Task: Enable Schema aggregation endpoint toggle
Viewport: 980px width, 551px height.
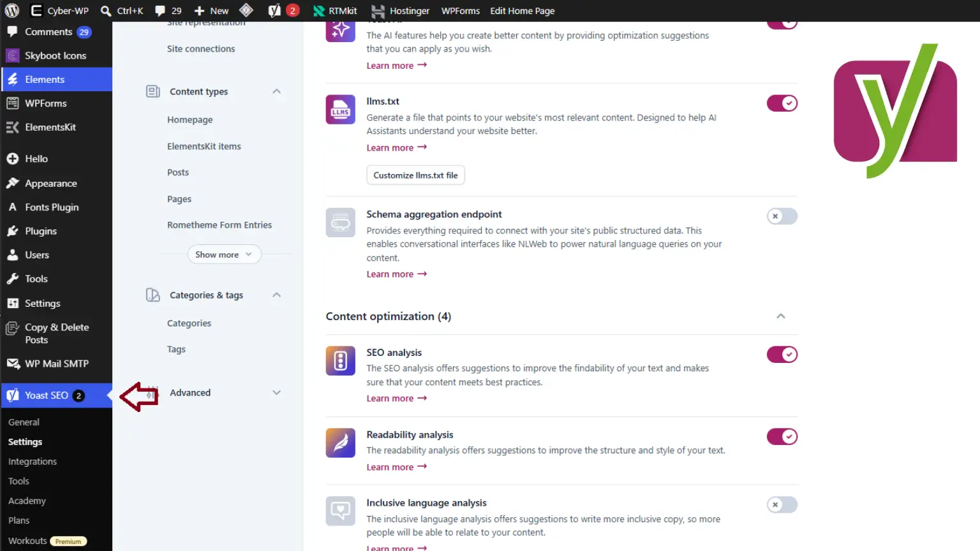Action: [782, 216]
